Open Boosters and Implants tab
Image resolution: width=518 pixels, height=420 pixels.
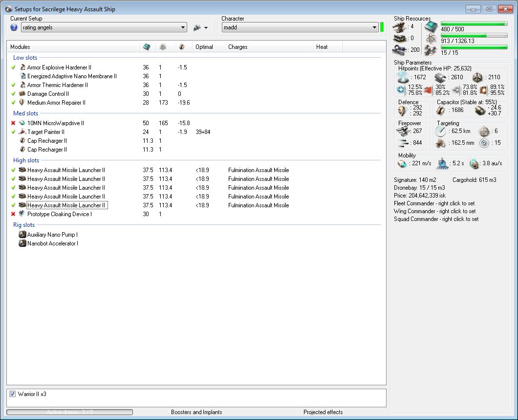[196, 412]
